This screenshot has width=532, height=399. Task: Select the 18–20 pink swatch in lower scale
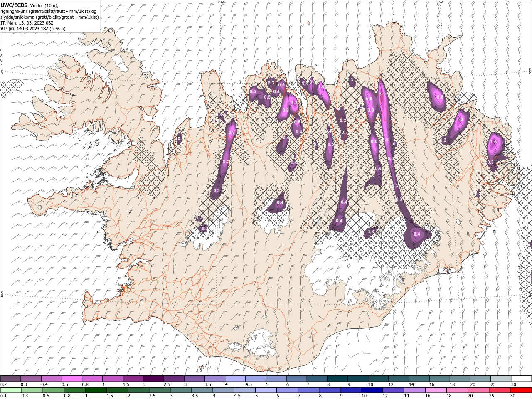tap(457, 390)
